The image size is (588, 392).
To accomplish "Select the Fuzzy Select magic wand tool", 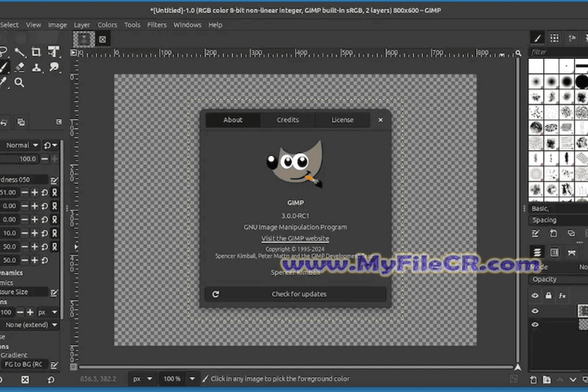I will 20,51.
